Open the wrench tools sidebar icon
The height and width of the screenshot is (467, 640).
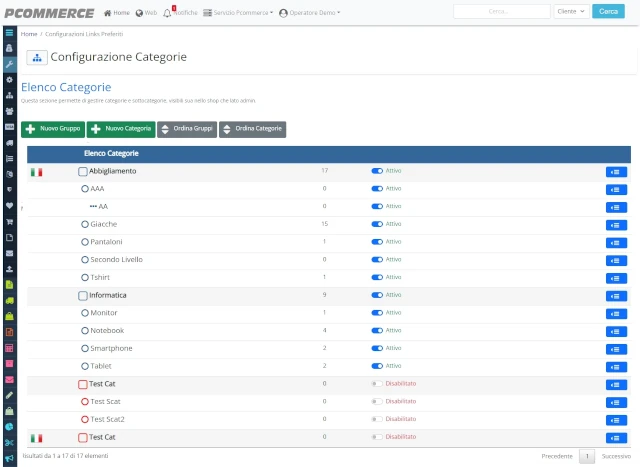coord(9,64)
